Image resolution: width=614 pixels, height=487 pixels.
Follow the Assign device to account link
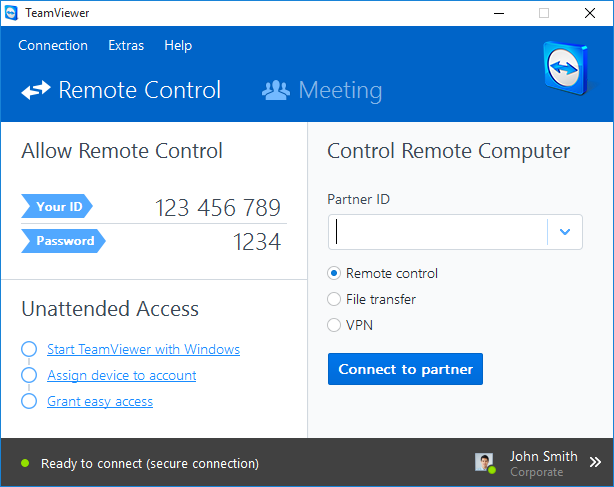pyautogui.click(x=121, y=375)
